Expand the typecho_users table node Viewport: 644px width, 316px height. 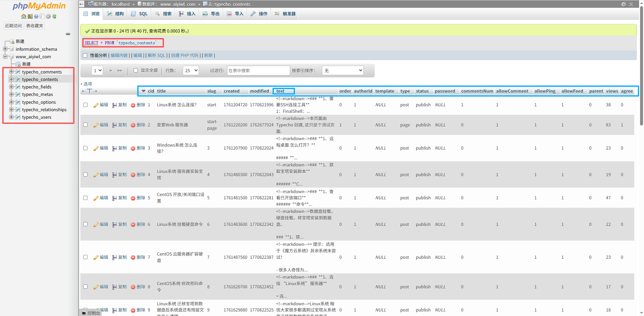[x=11, y=117]
